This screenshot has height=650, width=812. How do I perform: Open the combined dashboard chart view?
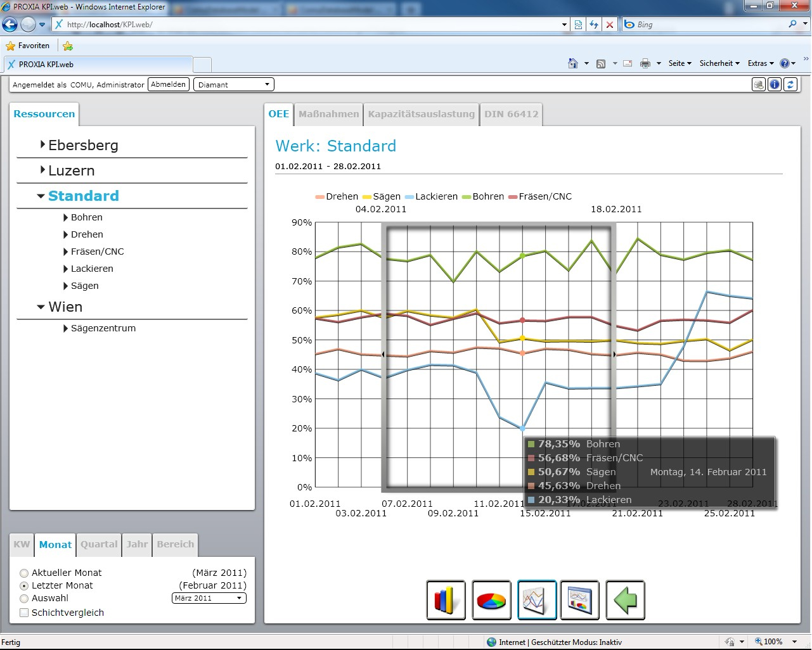click(x=580, y=600)
